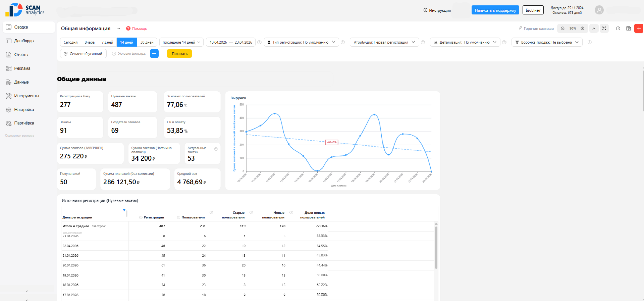Click the red plus button in the top right
The height and width of the screenshot is (301, 644).
(639, 29)
